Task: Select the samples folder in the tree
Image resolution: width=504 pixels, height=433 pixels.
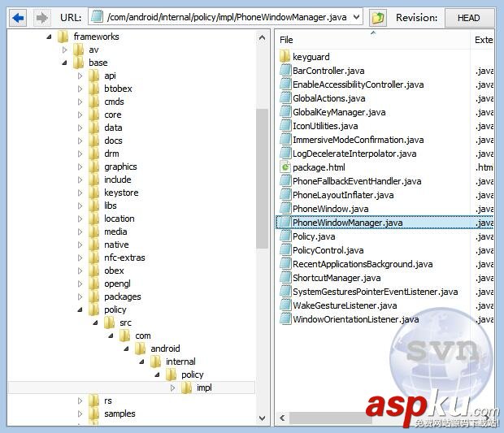Action: (x=119, y=414)
